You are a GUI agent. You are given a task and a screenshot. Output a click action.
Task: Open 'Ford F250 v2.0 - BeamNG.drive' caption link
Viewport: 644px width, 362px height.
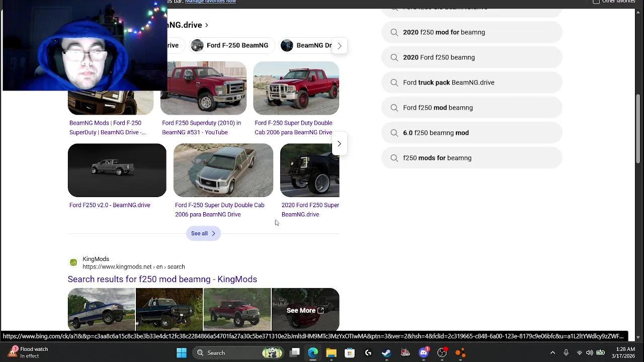[x=110, y=205]
